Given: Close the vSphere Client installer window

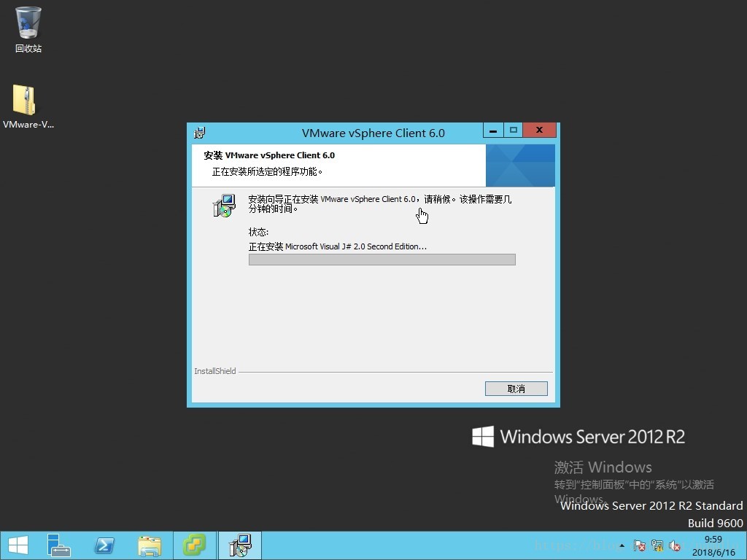Looking at the screenshot, I should (x=539, y=130).
